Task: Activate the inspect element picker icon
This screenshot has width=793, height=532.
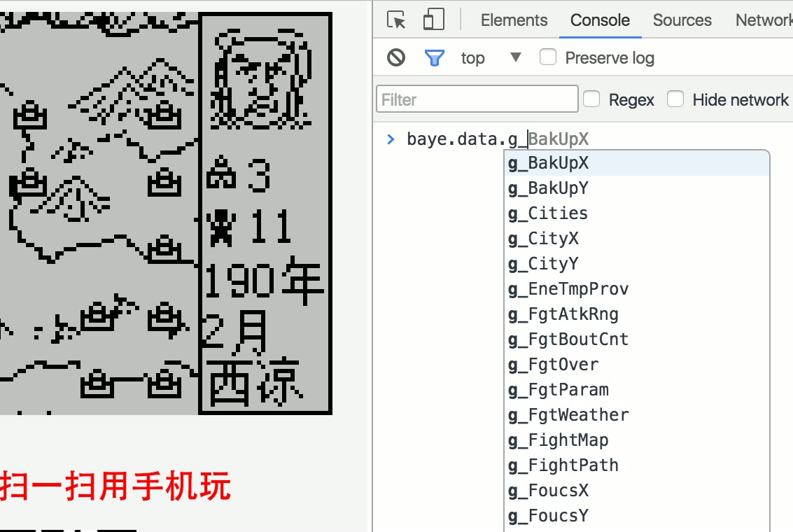Action: pos(396,20)
